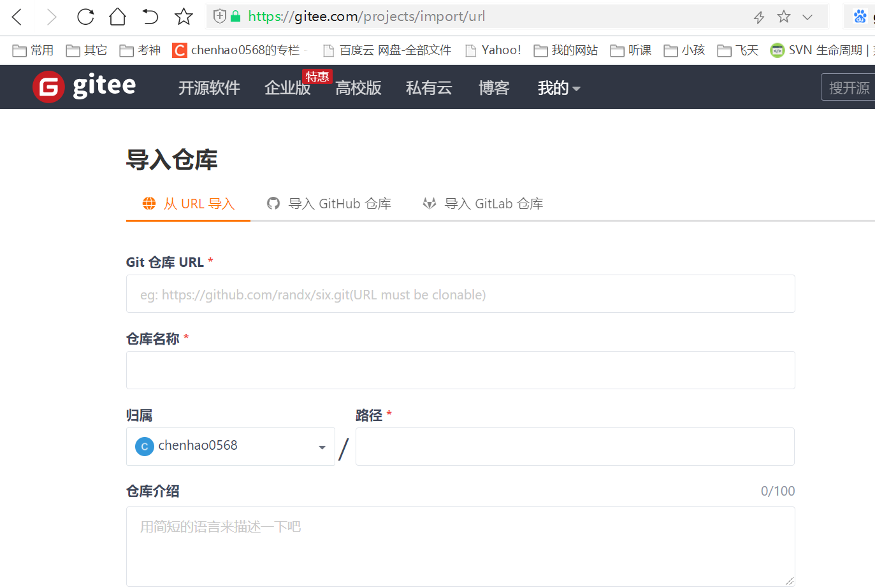Go forward with the browser forward arrow
The height and width of the screenshot is (588, 875).
point(52,17)
